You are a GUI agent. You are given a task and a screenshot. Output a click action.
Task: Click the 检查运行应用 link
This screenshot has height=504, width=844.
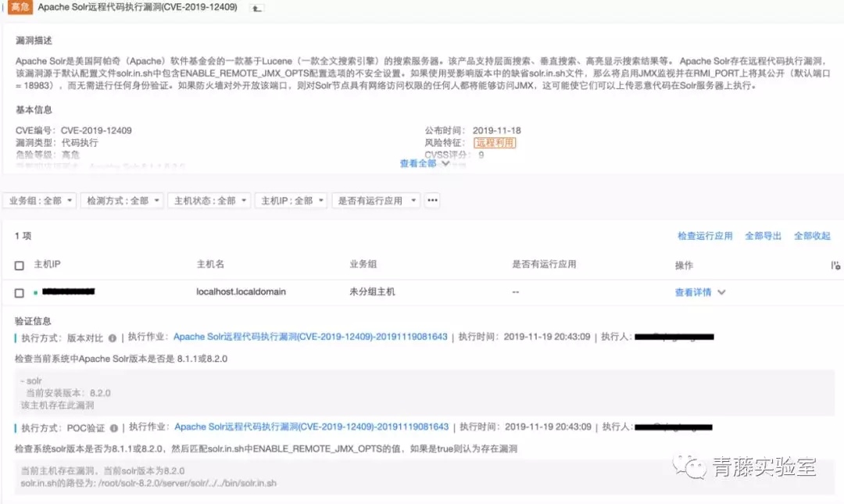pos(705,236)
